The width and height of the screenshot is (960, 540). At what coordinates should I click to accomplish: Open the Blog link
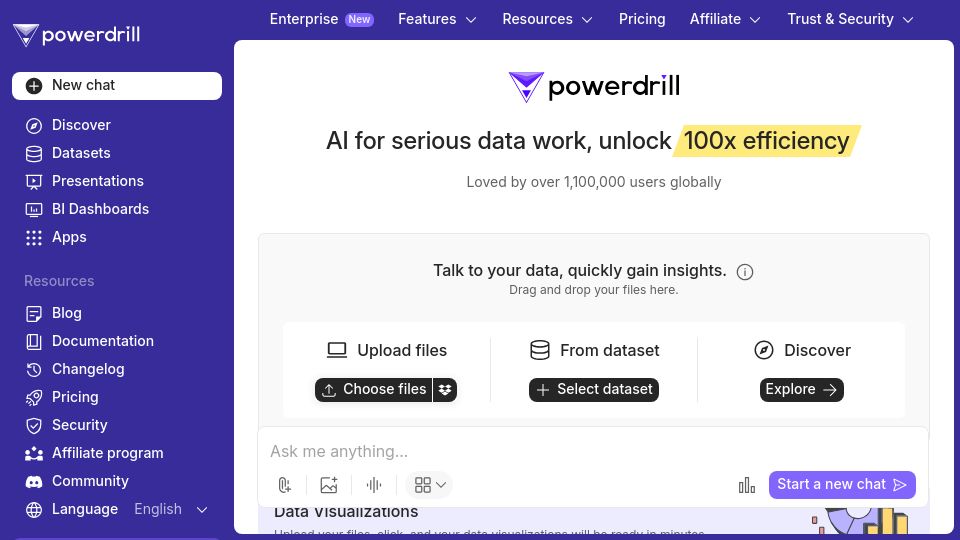(67, 313)
